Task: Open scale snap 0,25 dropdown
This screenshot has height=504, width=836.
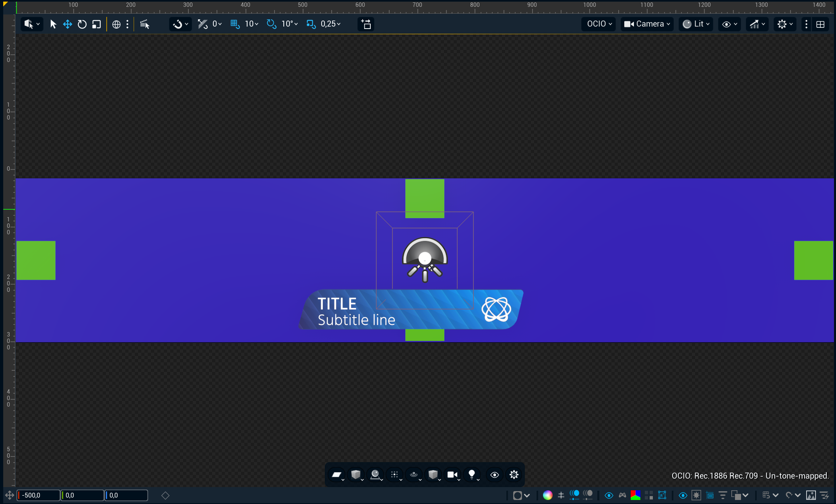Action: tap(330, 24)
